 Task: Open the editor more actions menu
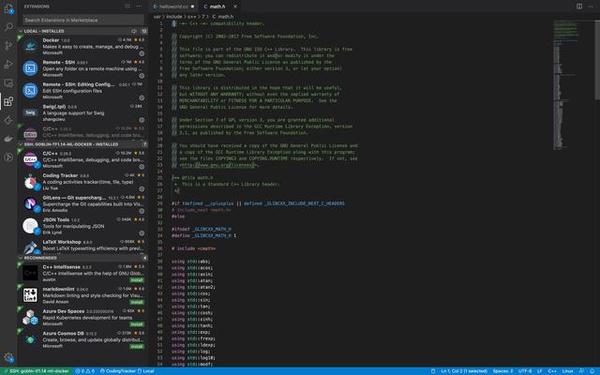pyautogui.click(x=591, y=6)
